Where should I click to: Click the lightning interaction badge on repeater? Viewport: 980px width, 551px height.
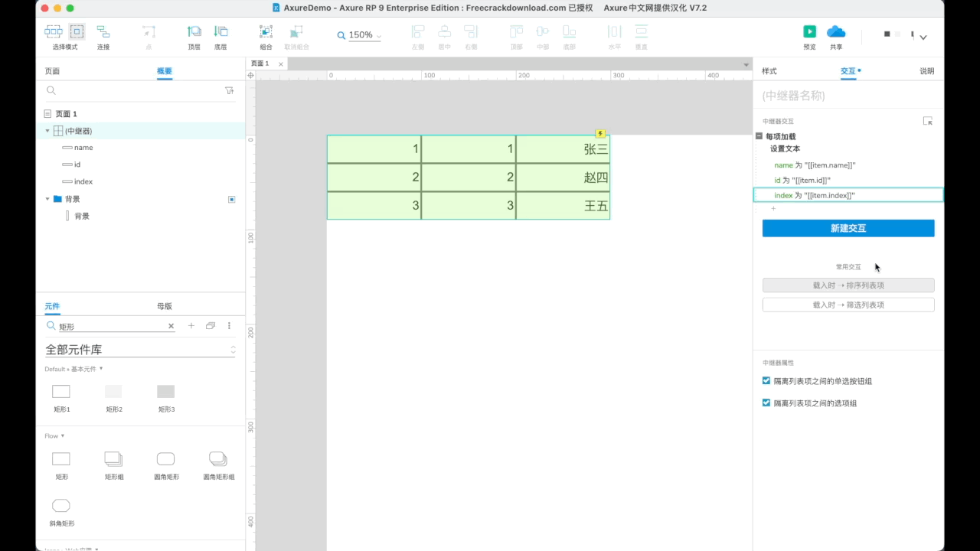point(600,134)
